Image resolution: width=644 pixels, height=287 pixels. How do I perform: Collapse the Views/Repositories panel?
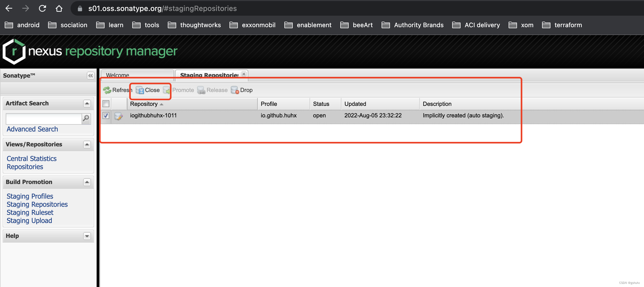coord(87,145)
